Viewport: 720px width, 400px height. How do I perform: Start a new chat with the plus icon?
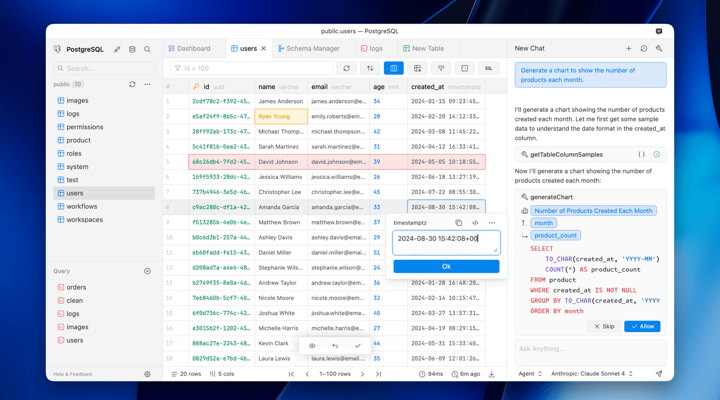[x=629, y=48]
